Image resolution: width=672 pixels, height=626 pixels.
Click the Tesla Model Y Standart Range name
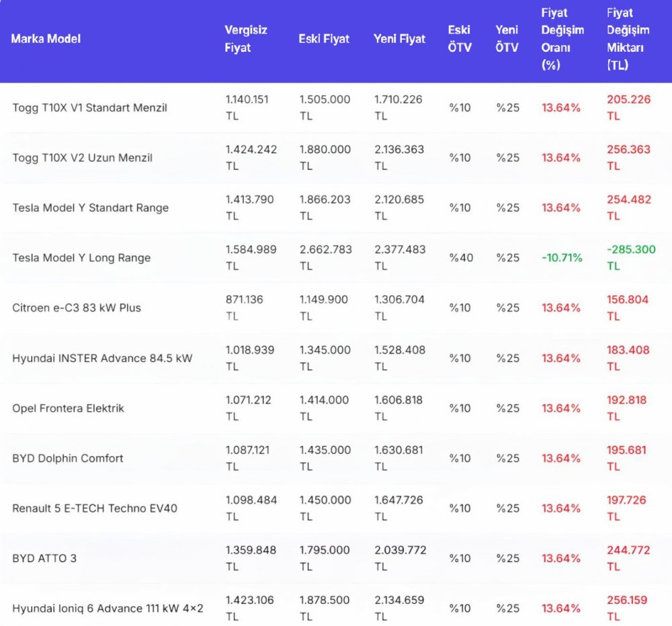click(90, 208)
